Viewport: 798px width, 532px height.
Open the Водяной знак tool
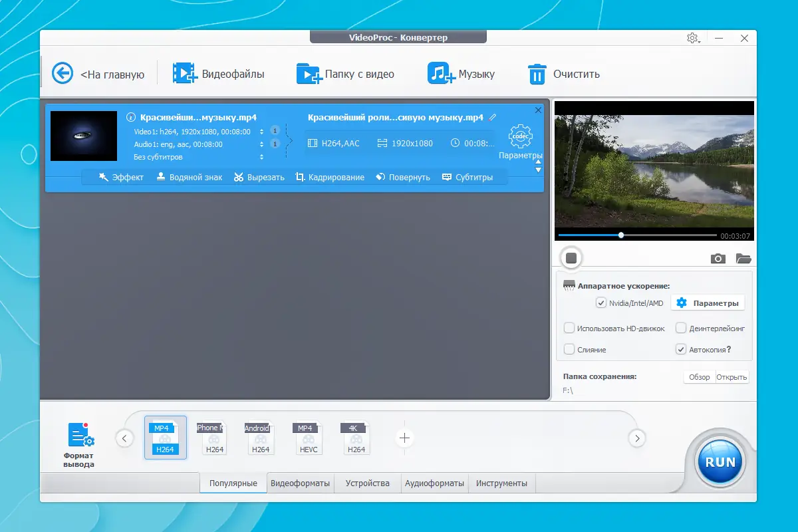[190, 177]
